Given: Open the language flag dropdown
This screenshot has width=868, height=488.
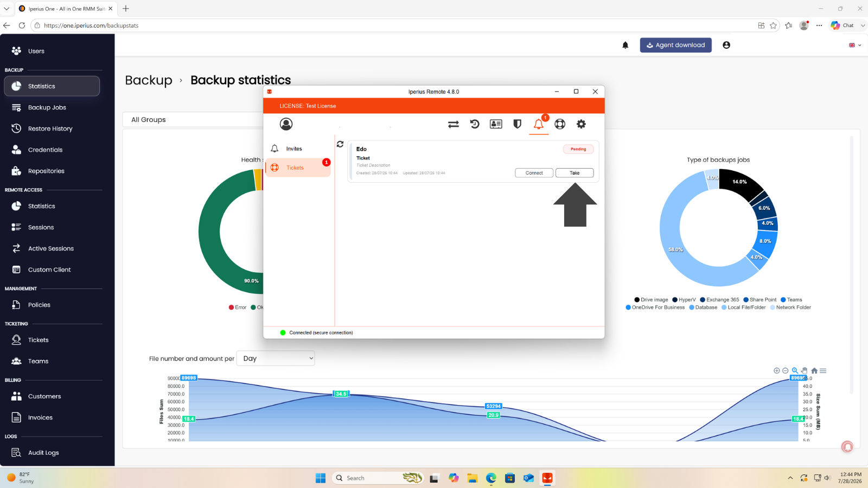Looking at the screenshot, I should [x=855, y=45].
